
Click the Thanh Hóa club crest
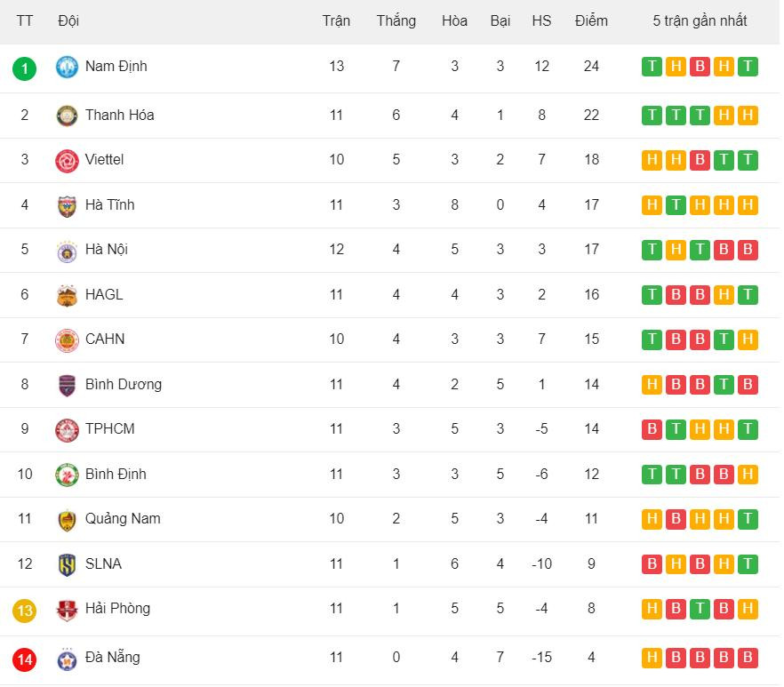pos(68,116)
